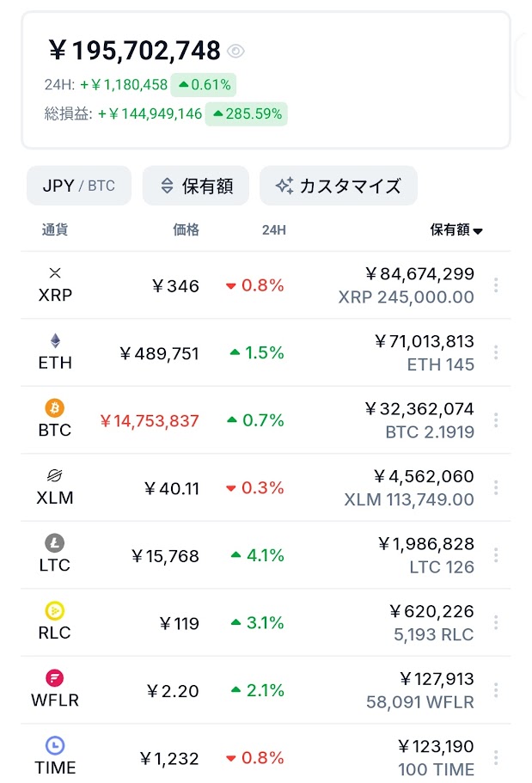Open the 保有額 display selector button
The height and width of the screenshot is (783, 532).
(x=196, y=186)
